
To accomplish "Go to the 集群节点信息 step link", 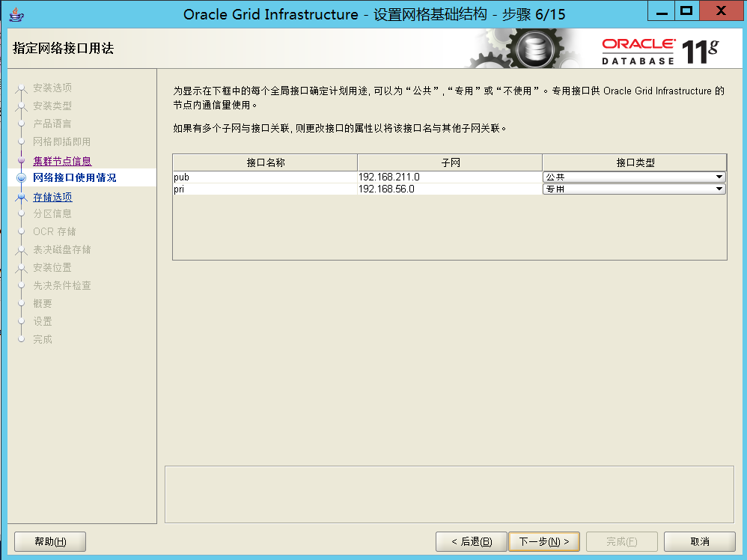I will pos(62,161).
